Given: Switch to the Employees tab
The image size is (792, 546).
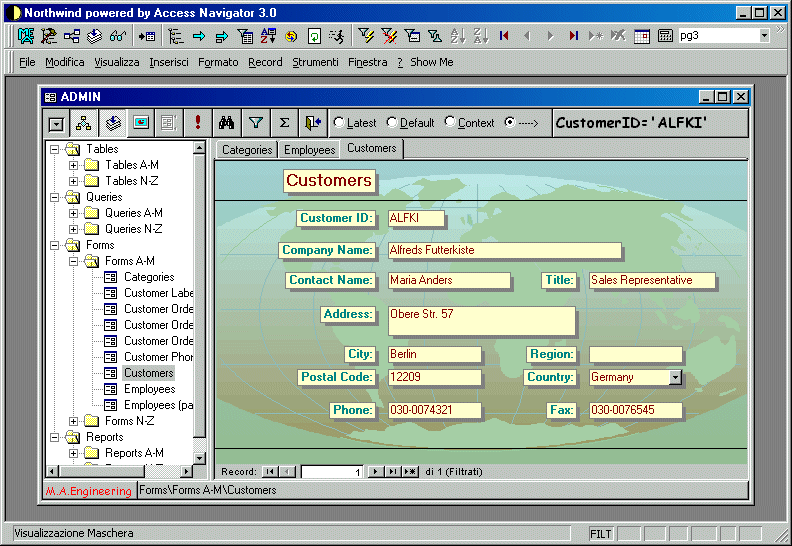Looking at the screenshot, I should tap(309, 150).
